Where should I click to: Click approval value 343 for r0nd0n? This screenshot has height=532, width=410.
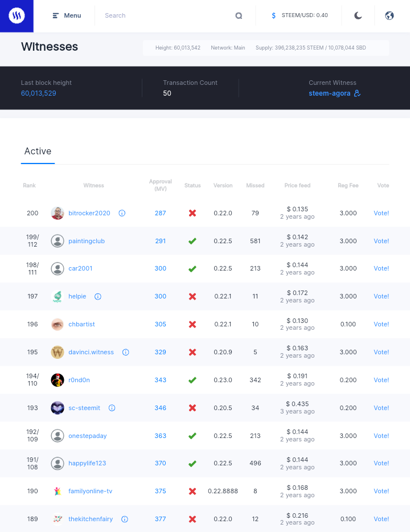coord(161,380)
